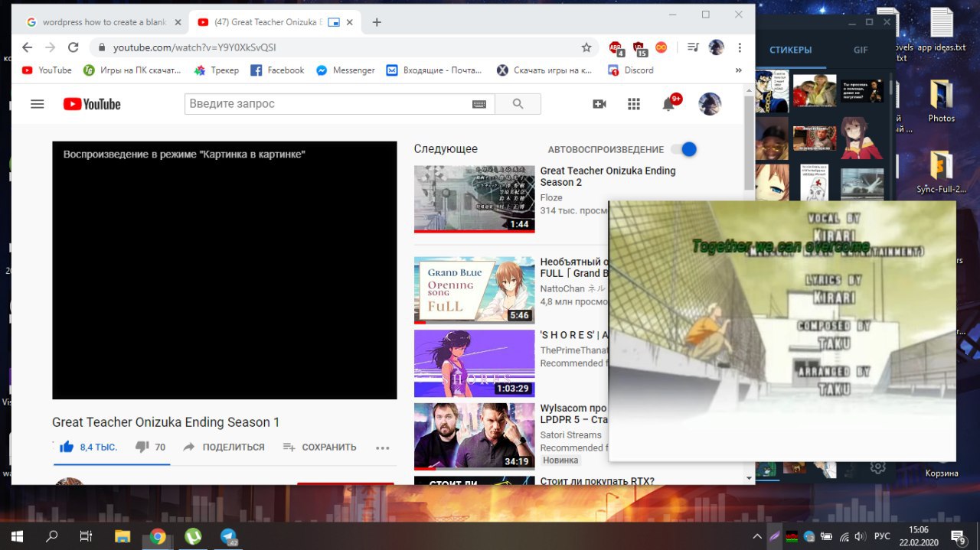Go back in Chrome
The image size is (980, 550).
pos(28,47)
